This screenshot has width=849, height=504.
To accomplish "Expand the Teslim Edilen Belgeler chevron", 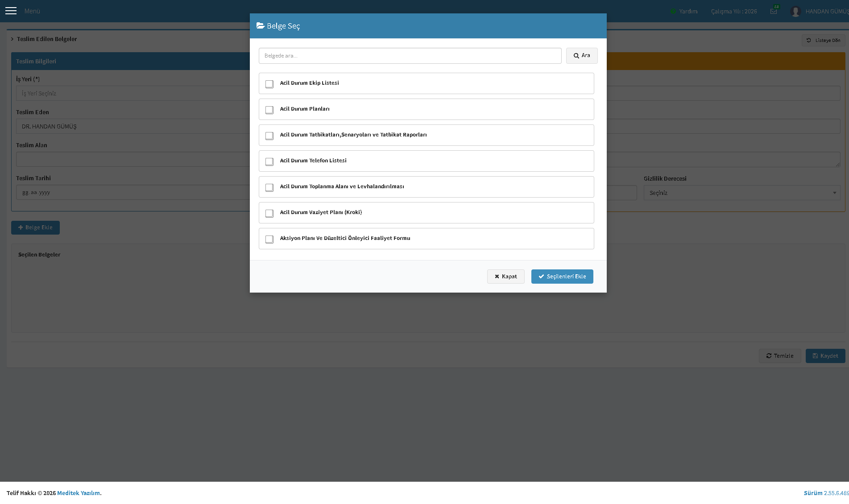I will [12, 39].
